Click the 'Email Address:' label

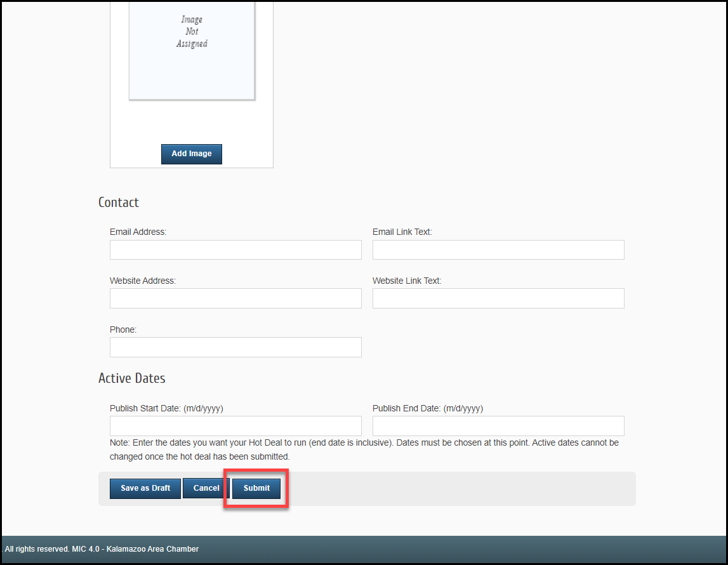[138, 232]
